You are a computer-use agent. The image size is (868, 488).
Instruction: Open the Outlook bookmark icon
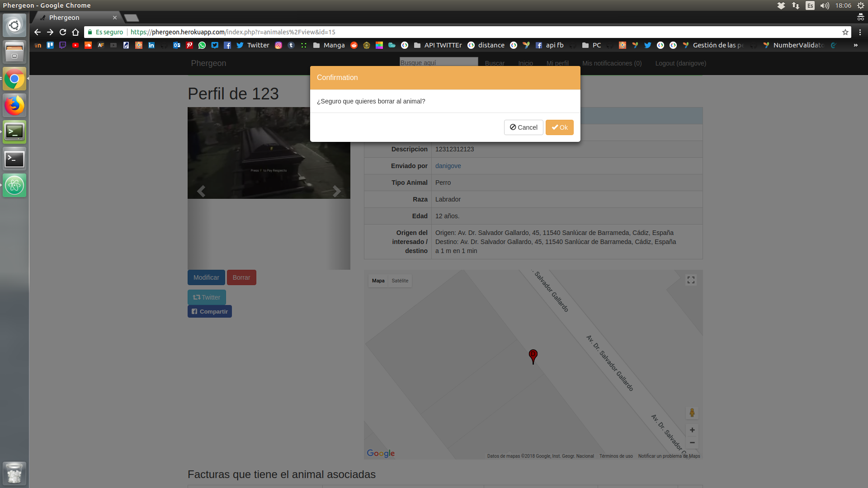(x=177, y=45)
